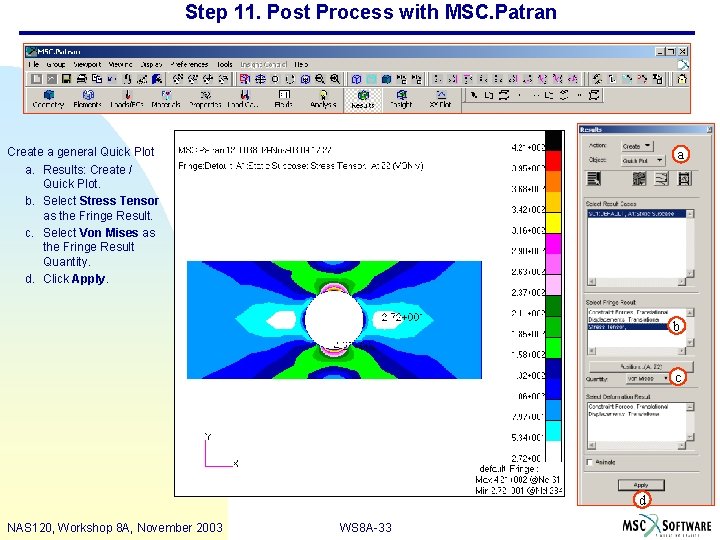Click up arrow of Fringe Result scrollbar
Image resolution: width=720 pixels, height=540 pixels.
[x=690, y=313]
